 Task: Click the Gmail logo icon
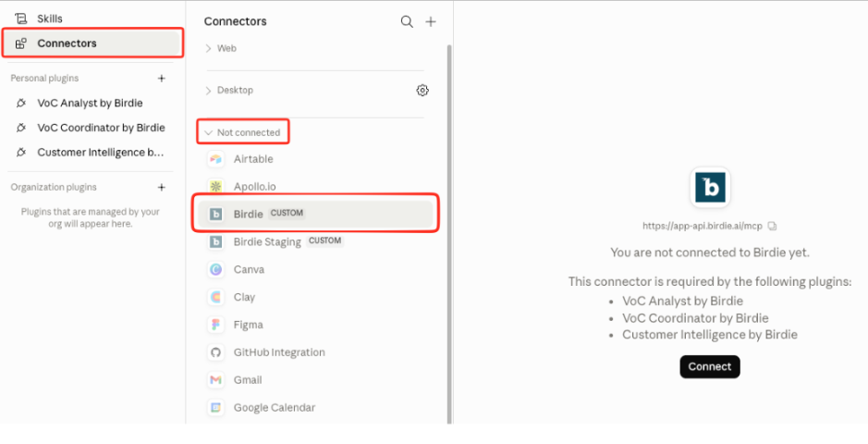click(x=216, y=380)
